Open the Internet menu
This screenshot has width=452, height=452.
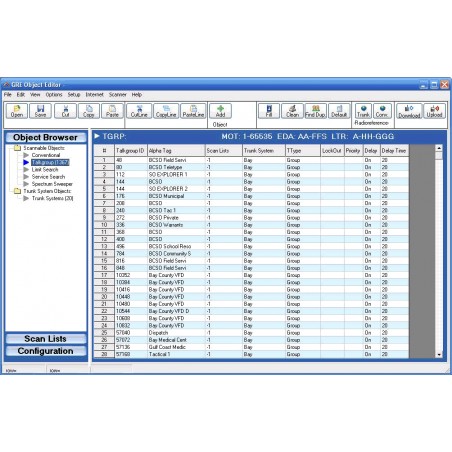94,95
